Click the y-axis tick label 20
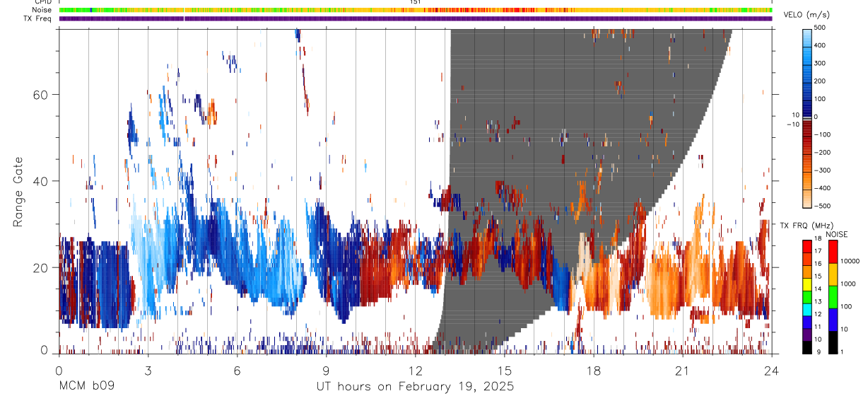 coord(40,268)
